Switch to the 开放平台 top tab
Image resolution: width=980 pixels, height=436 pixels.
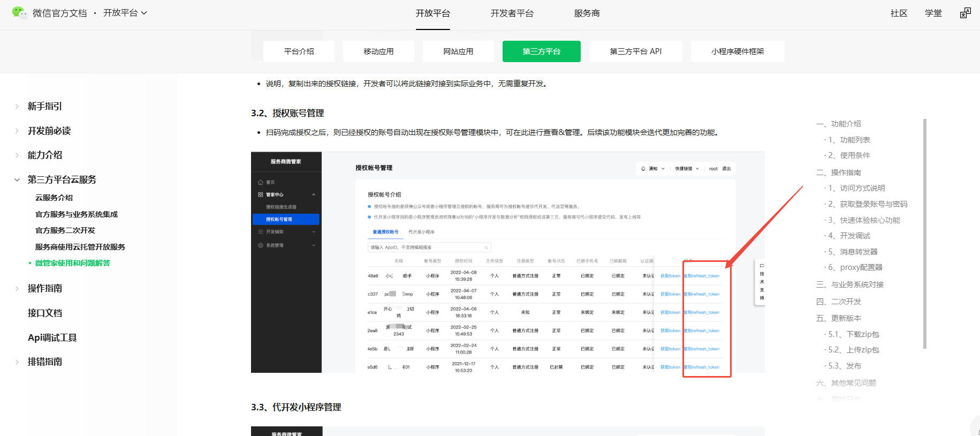(433, 13)
